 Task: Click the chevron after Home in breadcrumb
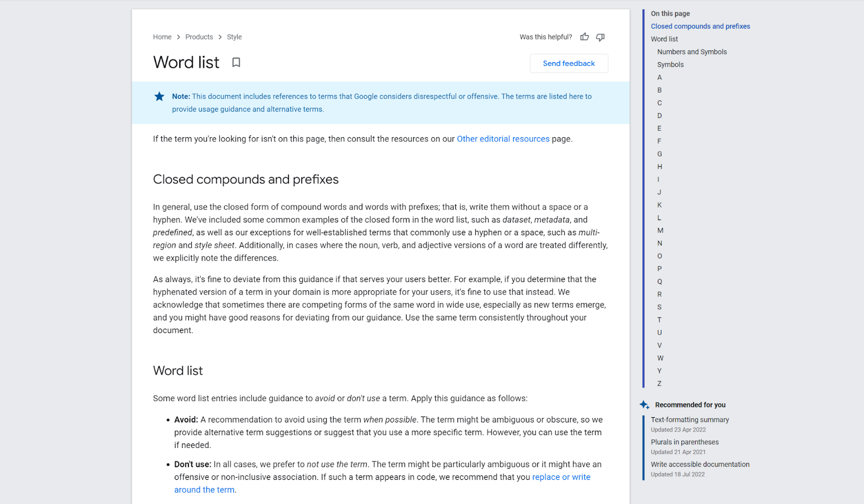point(178,37)
